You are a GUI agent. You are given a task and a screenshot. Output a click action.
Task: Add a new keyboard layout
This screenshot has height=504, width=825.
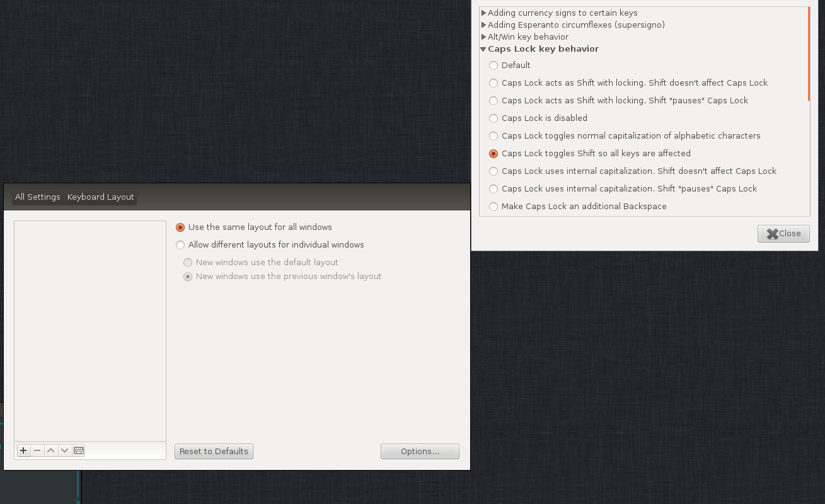[x=23, y=450]
